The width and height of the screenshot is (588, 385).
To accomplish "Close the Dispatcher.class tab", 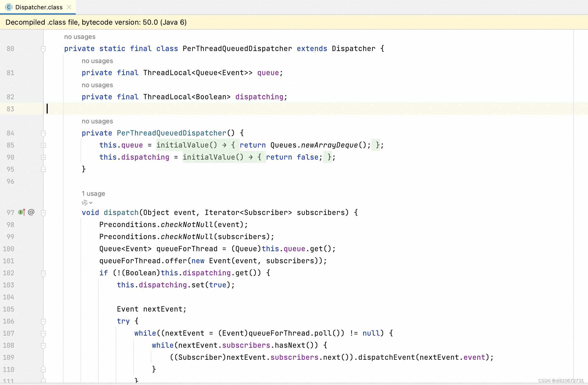I will point(69,7).
